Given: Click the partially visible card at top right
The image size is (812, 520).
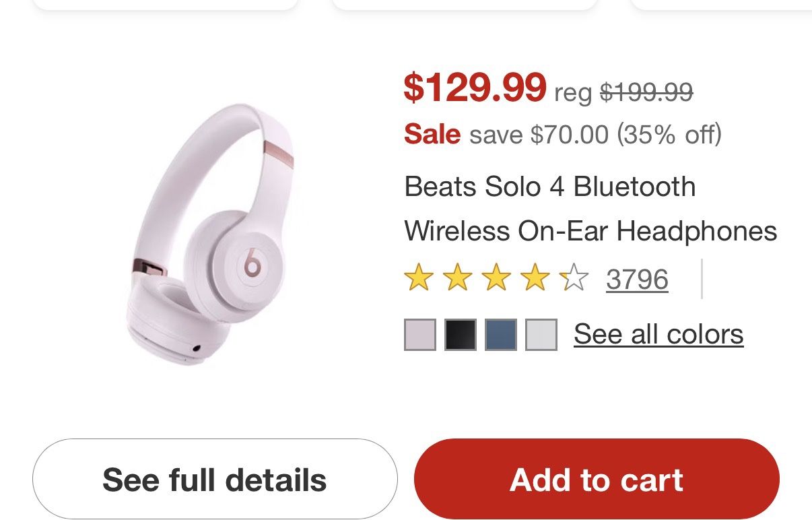Looking at the screenshot, I should (720, 5).
